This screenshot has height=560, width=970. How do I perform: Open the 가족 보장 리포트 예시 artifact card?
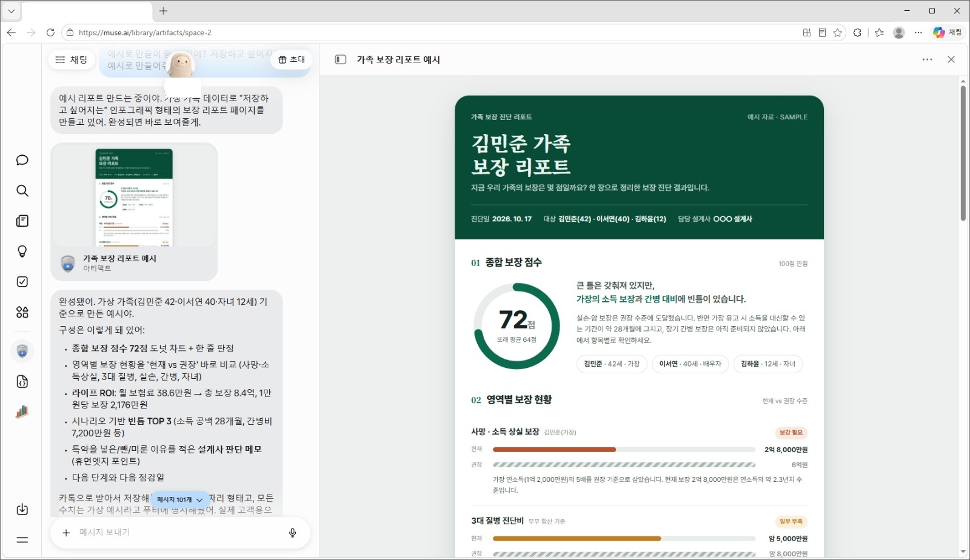click(x=134, y=212)
